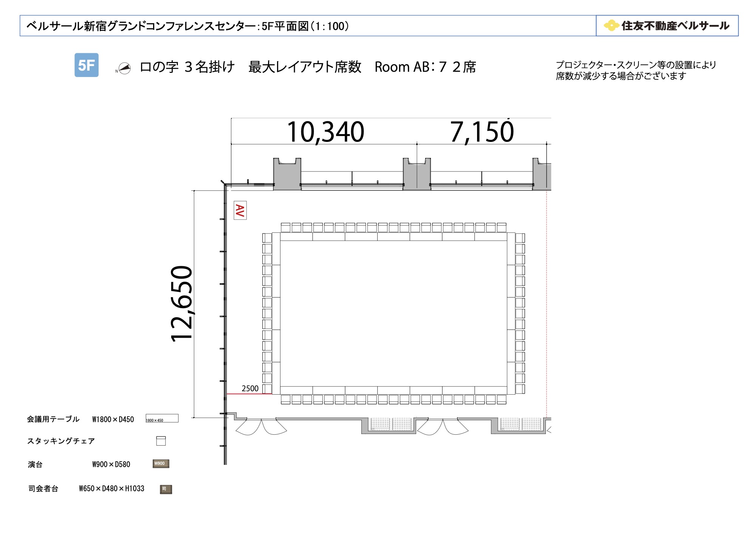Image resolution: width=756 pixels, height=534 pixels.
Task: Click the legend label 演台
Action: click(35, 465)
